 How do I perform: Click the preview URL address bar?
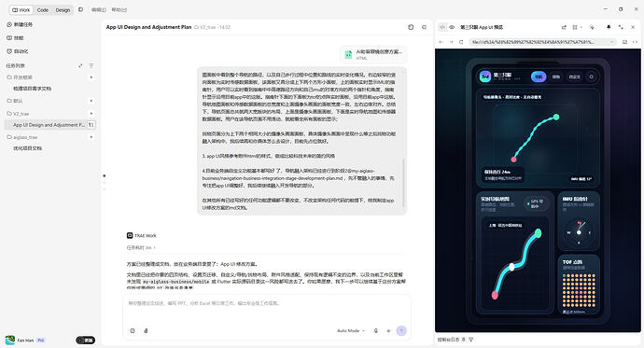click(x=542, y=42)
